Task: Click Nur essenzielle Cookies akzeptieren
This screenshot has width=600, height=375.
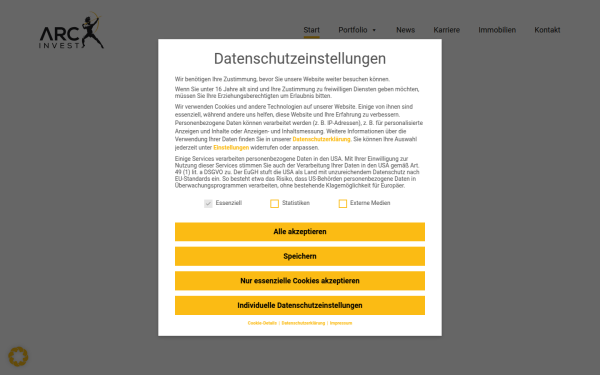Action: (x=300, y=281)
